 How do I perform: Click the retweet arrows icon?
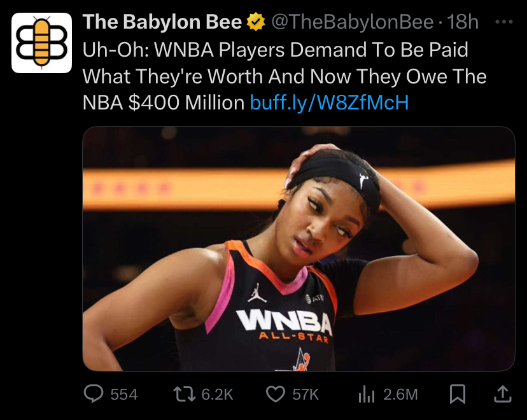tap(184, 394)
